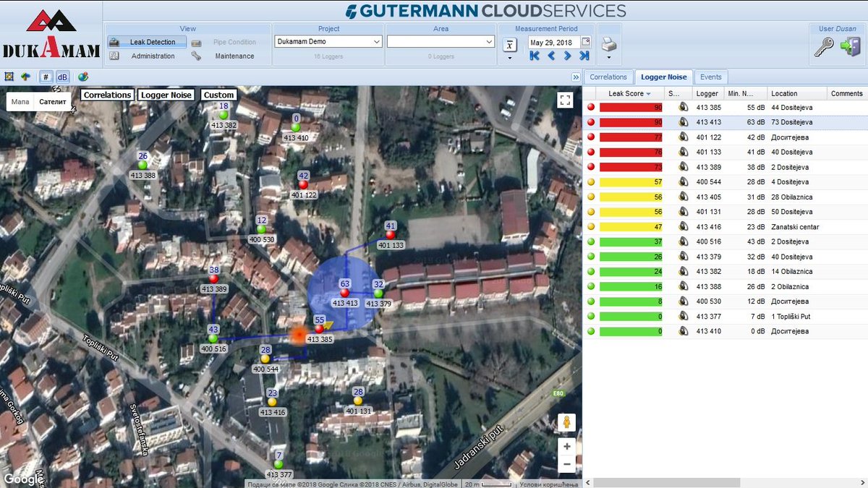Jump to first measurement period
Image resolution: width=868 pixels, height=488 pixels.
coord(535,56)
